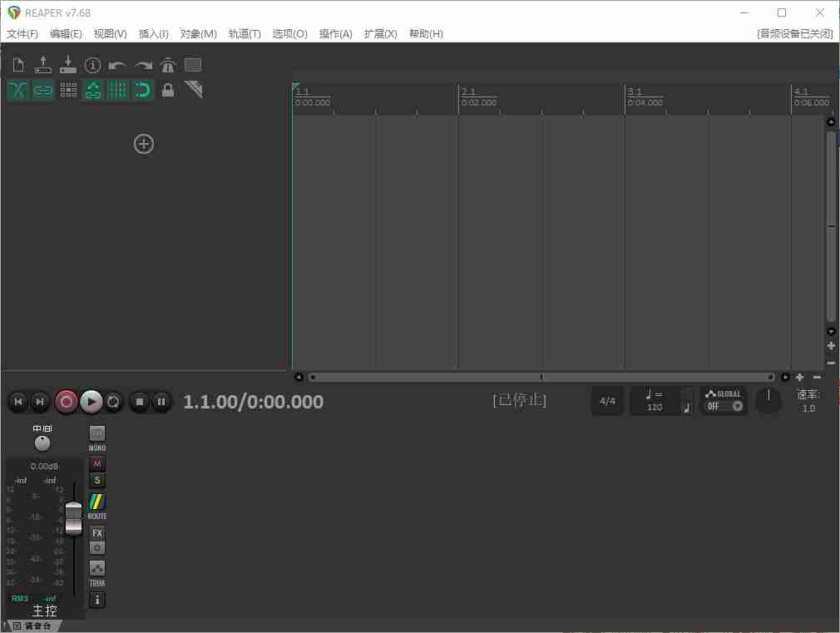
Task: Create a new project with the file icon
Action: pyautogui.click(x=17, y=65)
